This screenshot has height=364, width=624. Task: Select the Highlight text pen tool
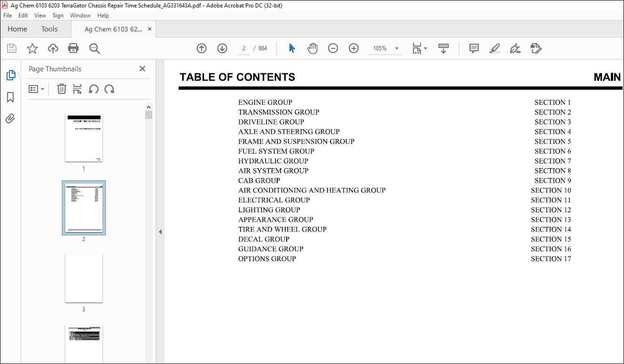[495, 48]
